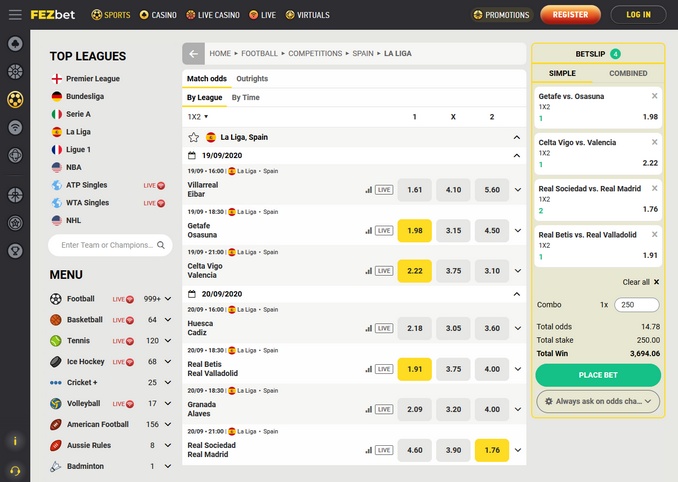
Task: Remove Real Sociedad vs. Real Madrid selection
Action: click(655, 188)
